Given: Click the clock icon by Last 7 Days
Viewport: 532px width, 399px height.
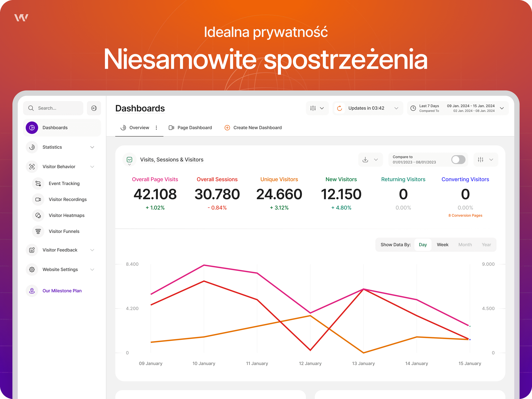Looking at the screenshot, I should (x=413, y=108).
